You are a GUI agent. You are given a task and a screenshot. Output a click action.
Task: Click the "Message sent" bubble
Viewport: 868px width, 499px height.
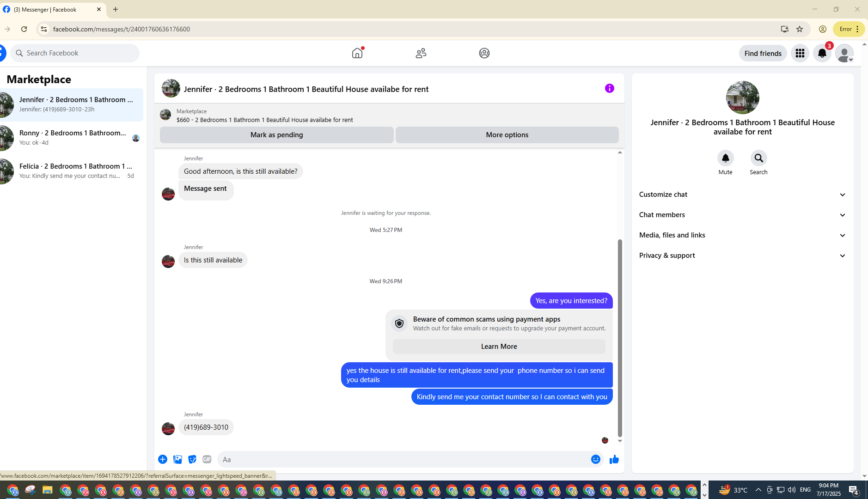tap(206, 190)
